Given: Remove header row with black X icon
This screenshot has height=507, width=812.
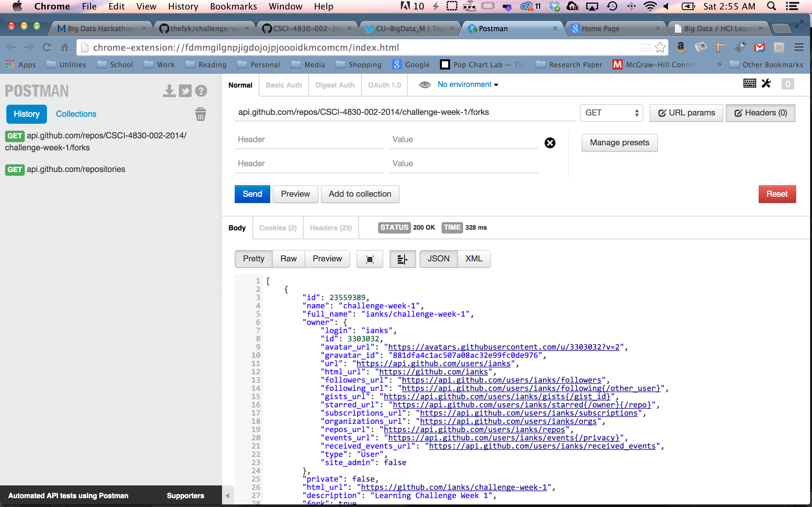Looking at the screenshot, I should click(550, 143).
